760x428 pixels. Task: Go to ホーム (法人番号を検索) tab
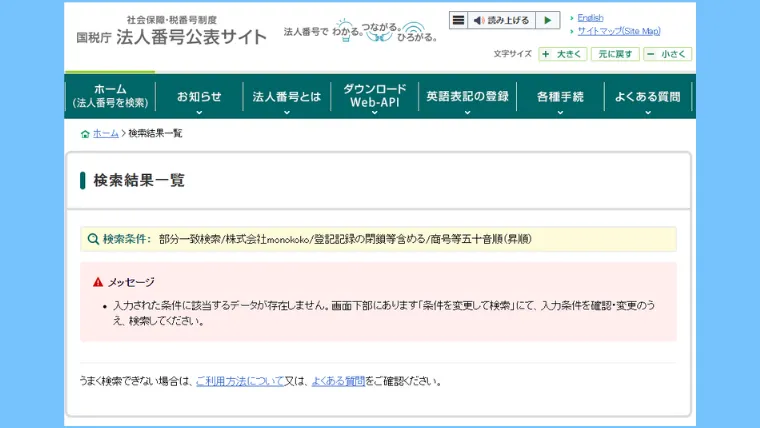coord(110,96)
